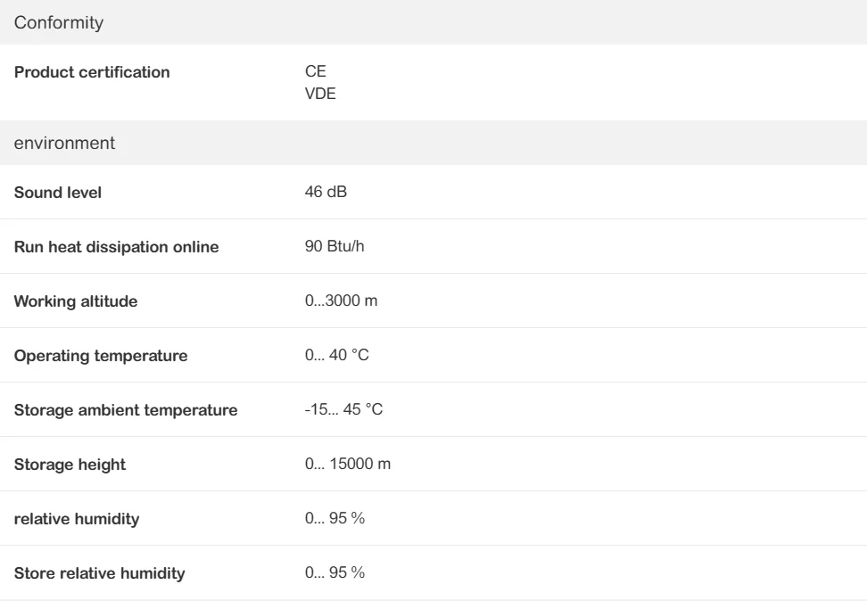Click the CE certification value
The height and width of the screenshot is (601, 868).
315,72
